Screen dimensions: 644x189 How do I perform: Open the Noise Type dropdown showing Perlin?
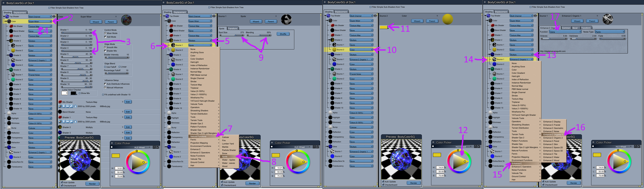pyautogui.click(x=610, y=32)
